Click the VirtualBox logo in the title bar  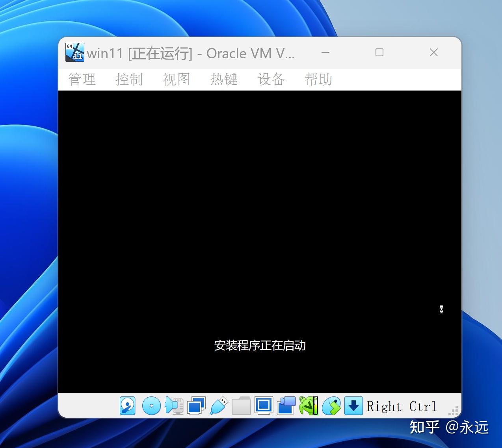tap(74, 52)
